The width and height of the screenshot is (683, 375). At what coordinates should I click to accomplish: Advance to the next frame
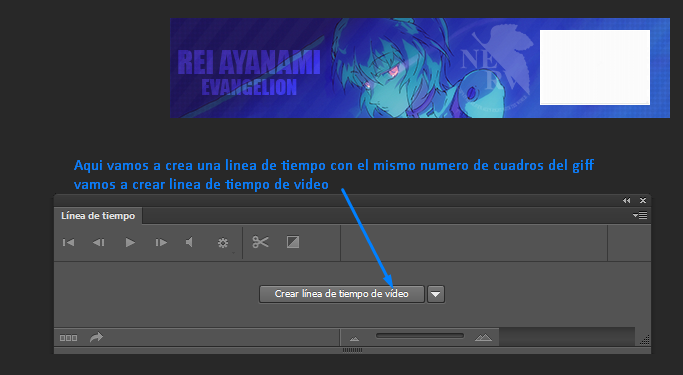[x=161, y=243]
